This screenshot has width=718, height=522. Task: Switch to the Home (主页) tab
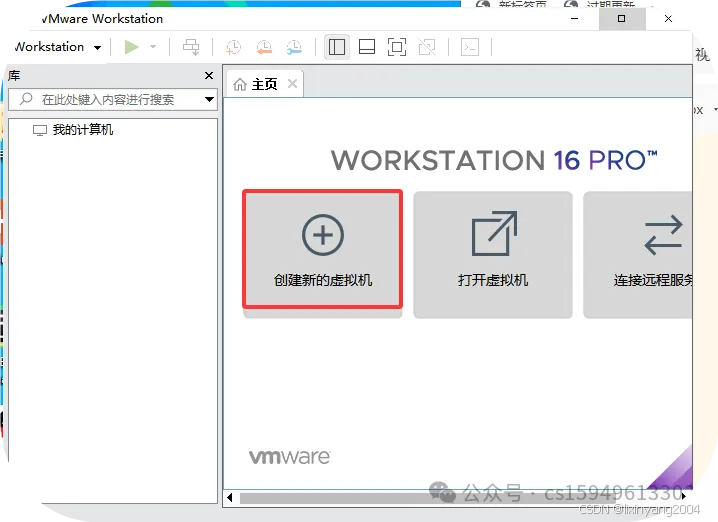pos(264,84)
